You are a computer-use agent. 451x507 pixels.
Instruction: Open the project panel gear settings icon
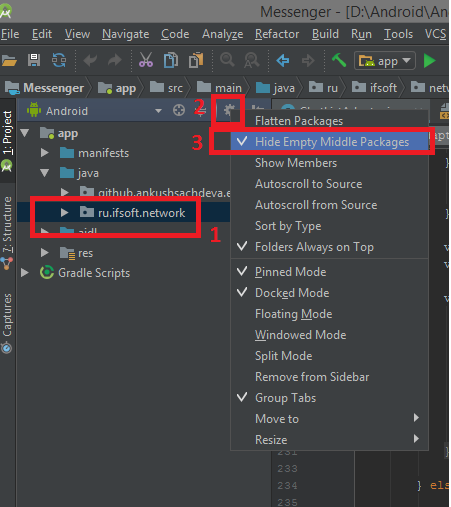tap(229, 109)
